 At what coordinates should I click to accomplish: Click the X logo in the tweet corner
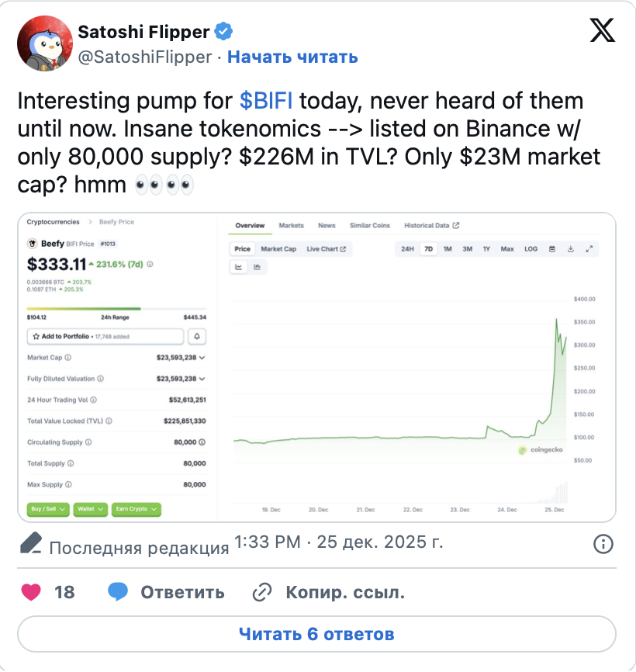coord(603,29)
